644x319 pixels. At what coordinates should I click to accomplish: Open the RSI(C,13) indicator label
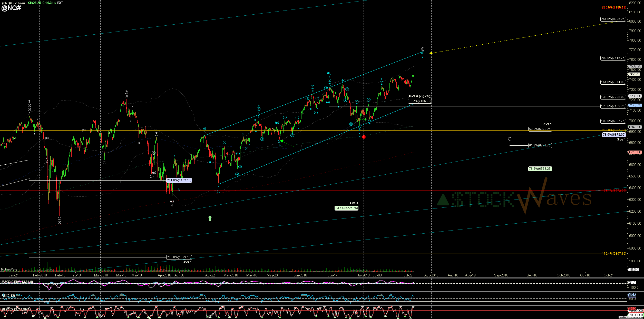[x=8, y=296]
